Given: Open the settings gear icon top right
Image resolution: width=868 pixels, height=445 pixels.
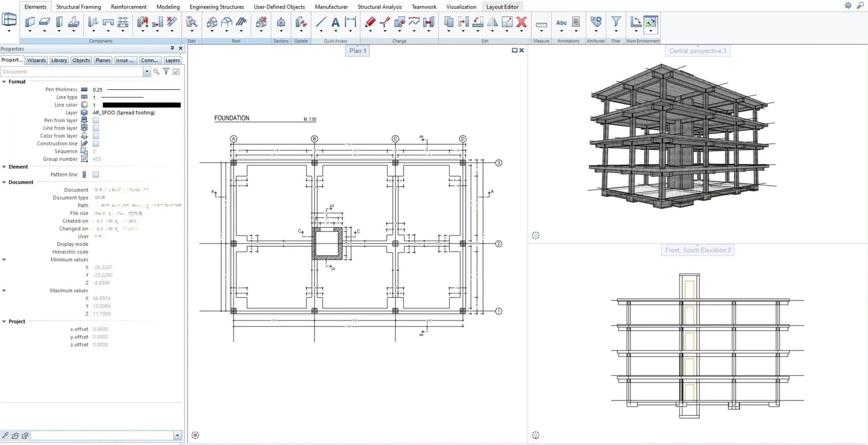Looking at the screenshot, I should [848, 5].
